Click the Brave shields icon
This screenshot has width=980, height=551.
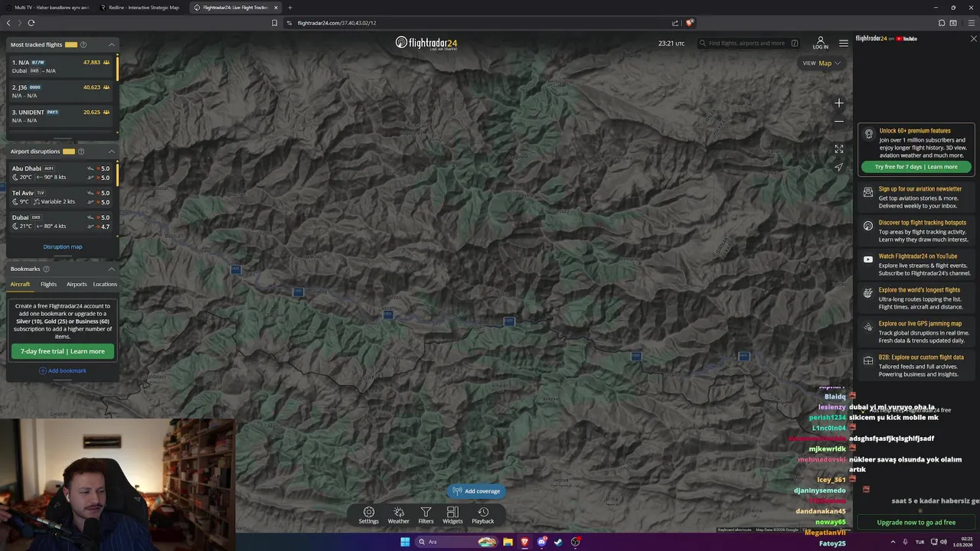(x=689, y=23)
